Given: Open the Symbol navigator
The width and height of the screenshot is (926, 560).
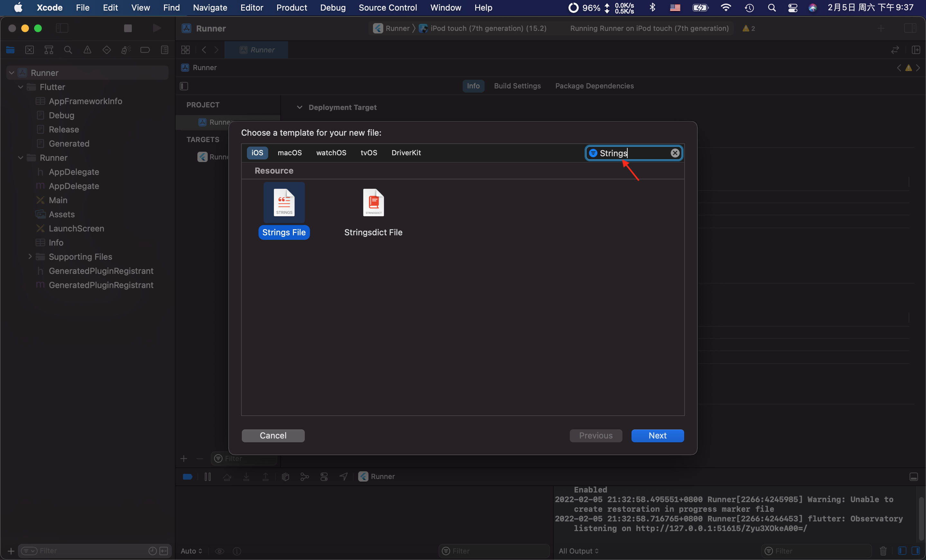Looking at the screenshot, I should coord(49,50).
